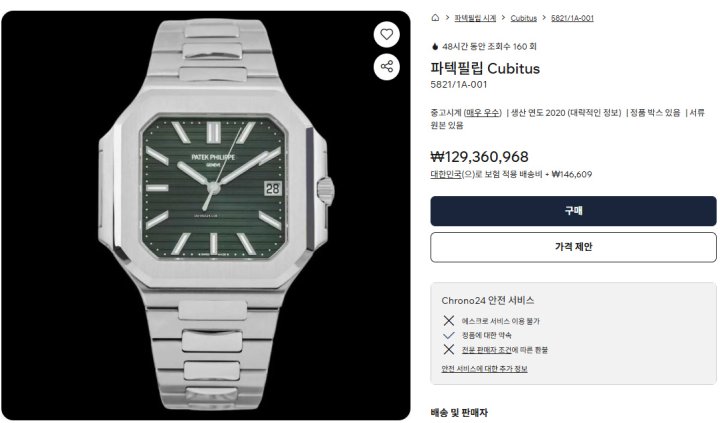Click the ₩129,360,968 price text
The height and width of the screenshot is (423, 720).
click(479, 157)
